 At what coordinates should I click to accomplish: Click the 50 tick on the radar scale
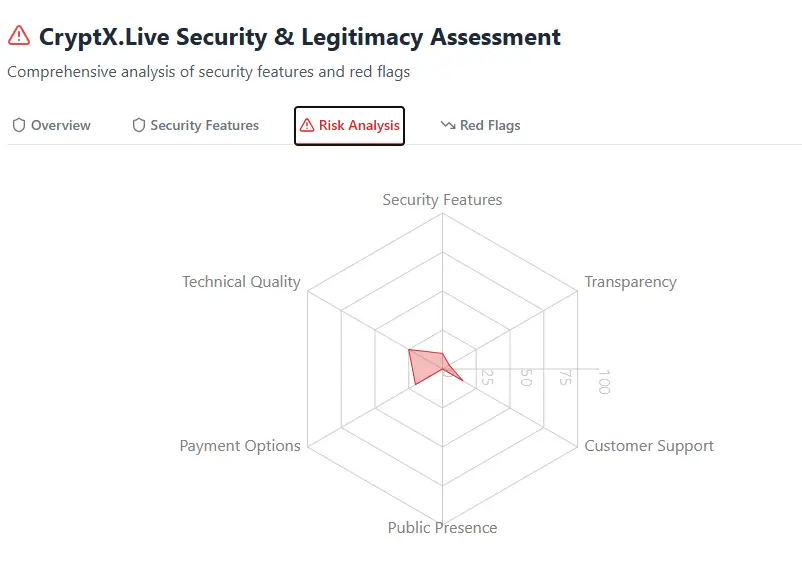tap(525, 378)
